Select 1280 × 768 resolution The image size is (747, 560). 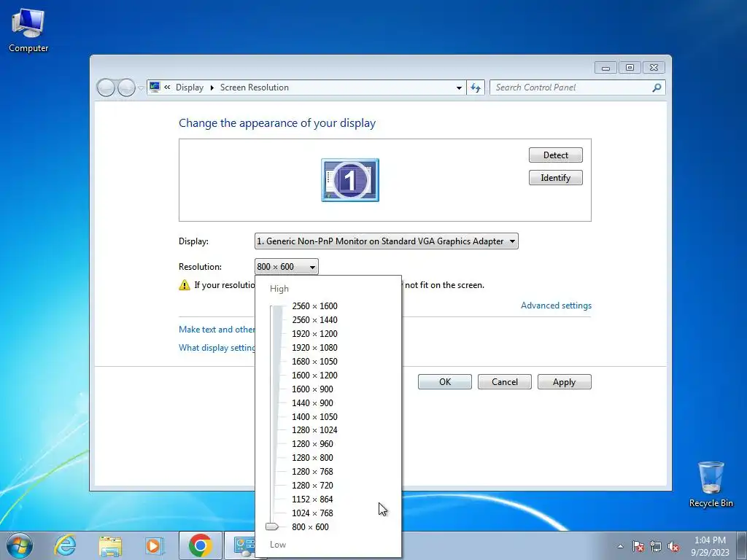pyautogui.click(x=312, y=472)
